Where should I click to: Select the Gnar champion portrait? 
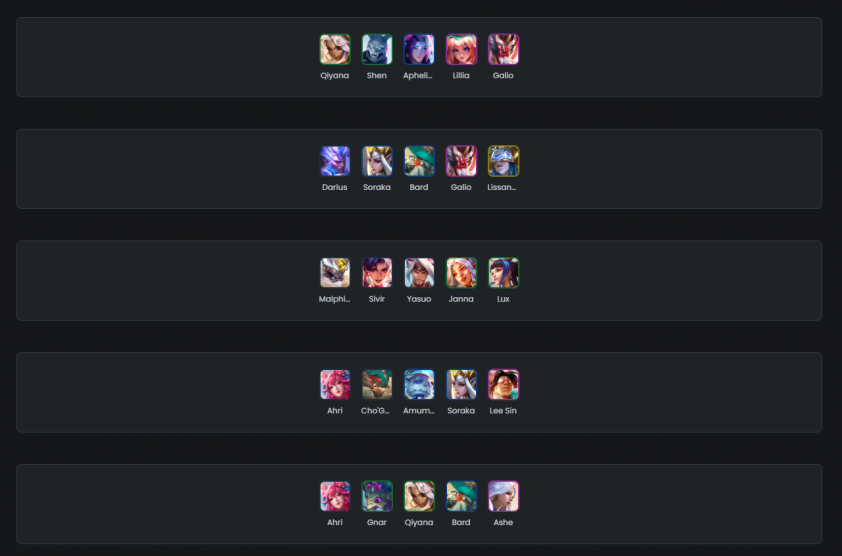(376, 496)
